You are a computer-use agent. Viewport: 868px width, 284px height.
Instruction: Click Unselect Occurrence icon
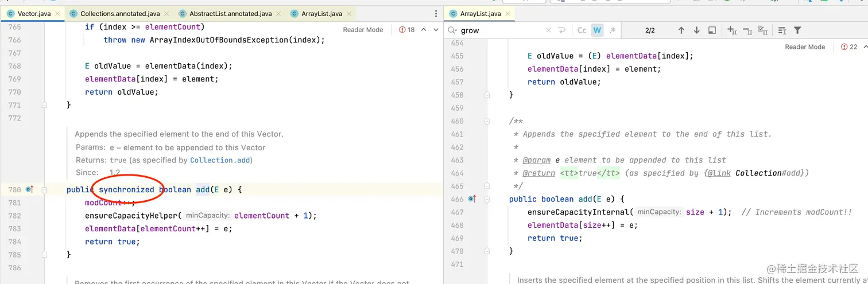coord(747,30)
